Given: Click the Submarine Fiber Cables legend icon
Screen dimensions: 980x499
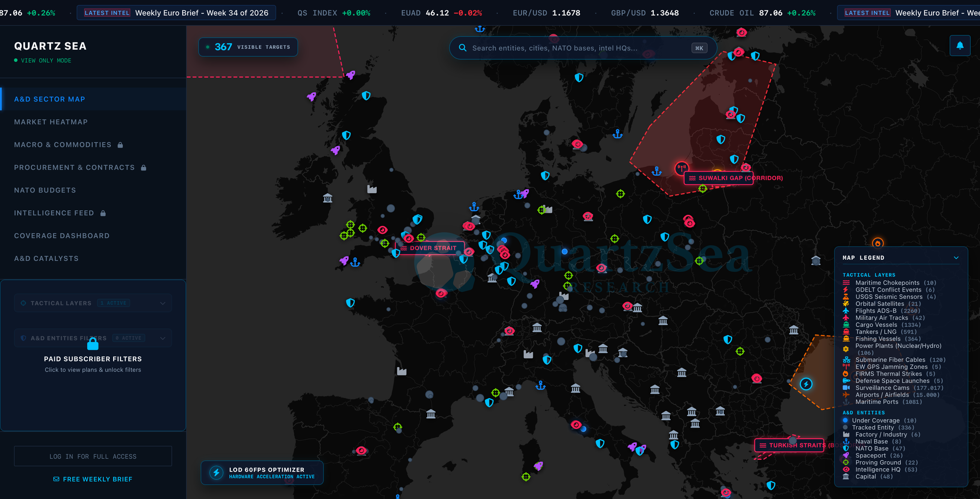Looking at the screenshot, I should [x=846, y=360].
